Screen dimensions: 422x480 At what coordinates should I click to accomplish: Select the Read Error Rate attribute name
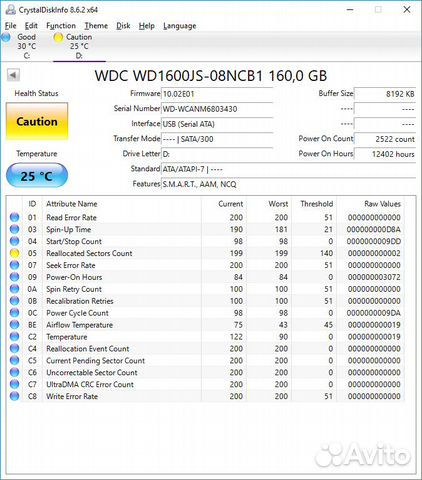tap(71, 217)
